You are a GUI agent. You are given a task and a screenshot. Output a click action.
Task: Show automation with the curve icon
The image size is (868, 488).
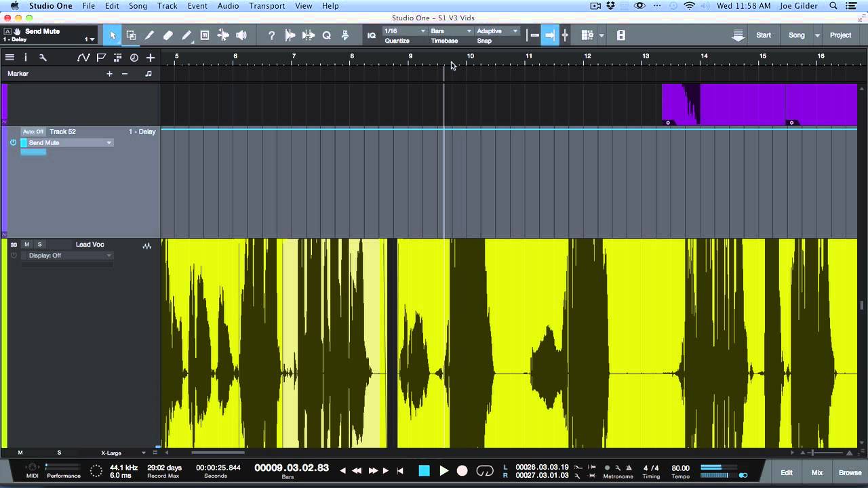coord(83,58)
